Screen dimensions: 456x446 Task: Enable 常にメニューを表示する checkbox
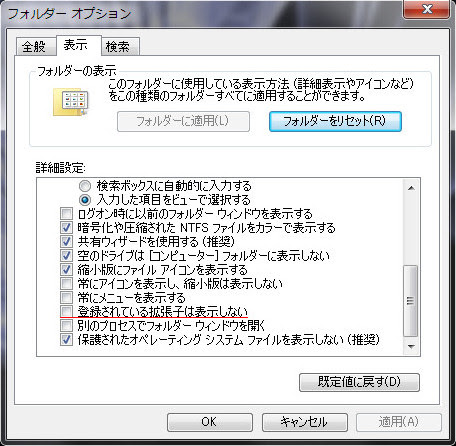[x=66, y=297]
